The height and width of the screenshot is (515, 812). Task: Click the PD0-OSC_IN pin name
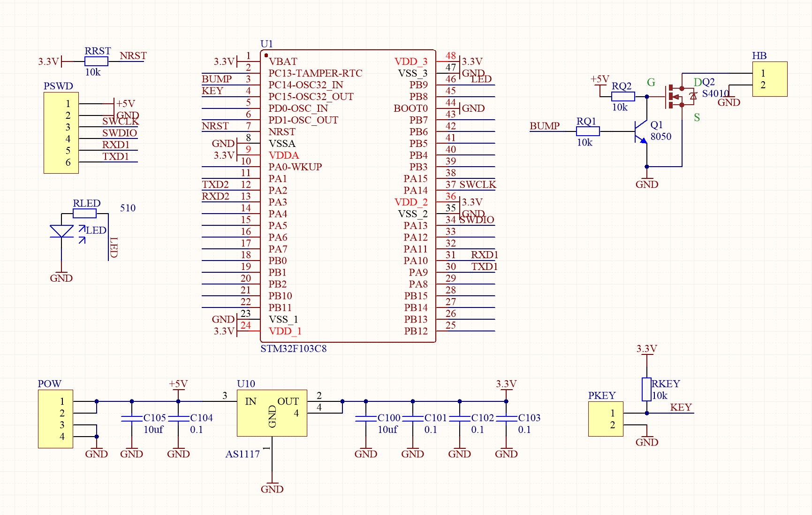[298, 108]
